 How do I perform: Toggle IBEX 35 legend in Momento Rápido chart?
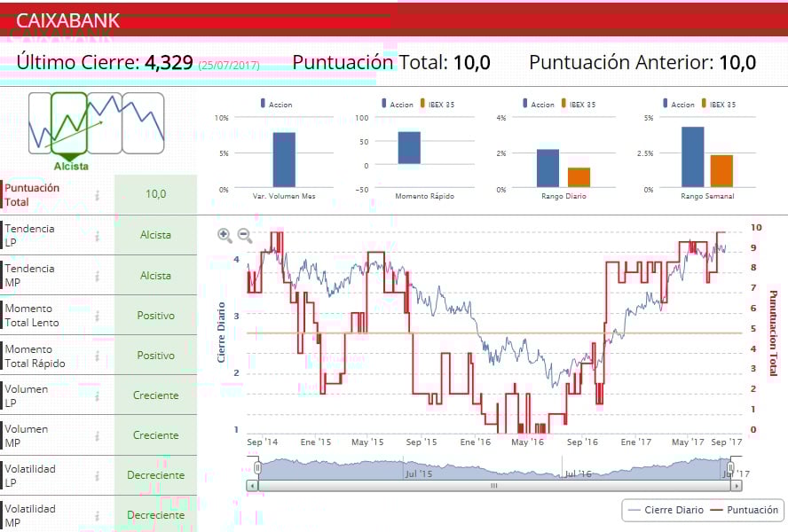[x=437, y=104]
